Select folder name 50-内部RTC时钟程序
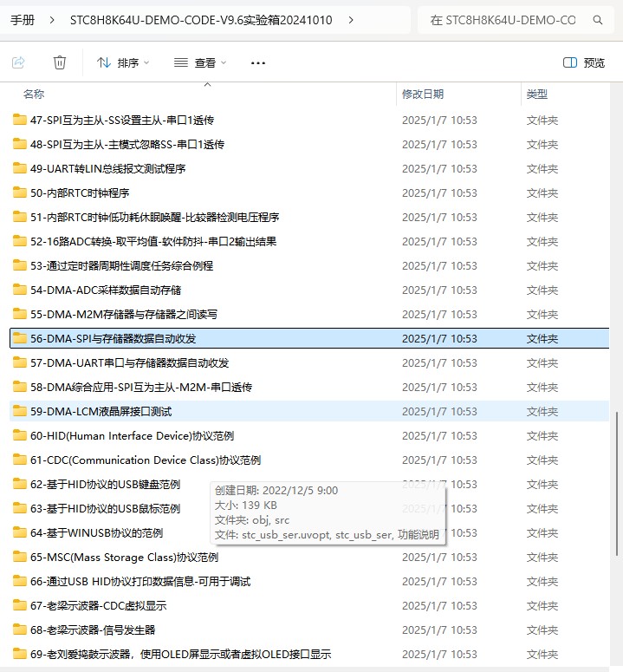This screenshot has width=623, height=672. pos(80,192)
